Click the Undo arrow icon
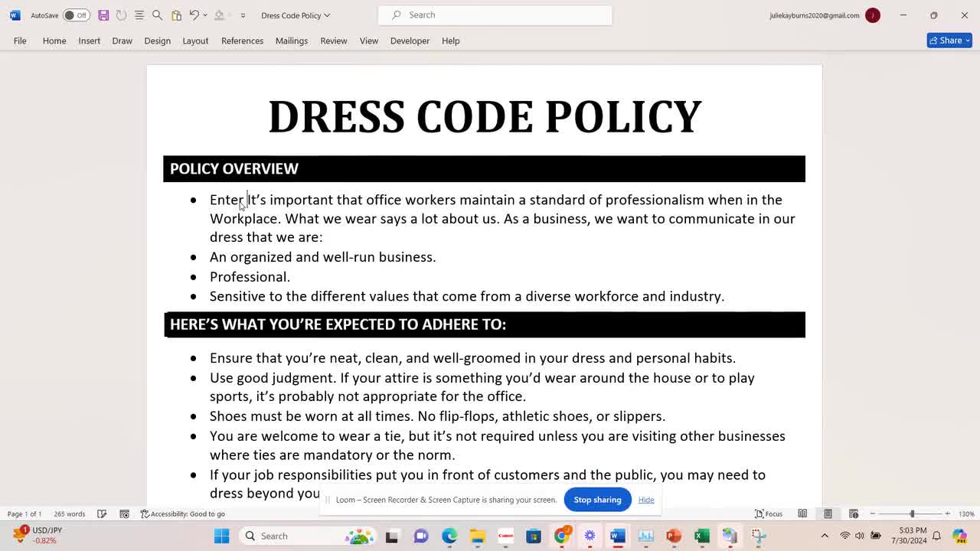 click(194, 15)
